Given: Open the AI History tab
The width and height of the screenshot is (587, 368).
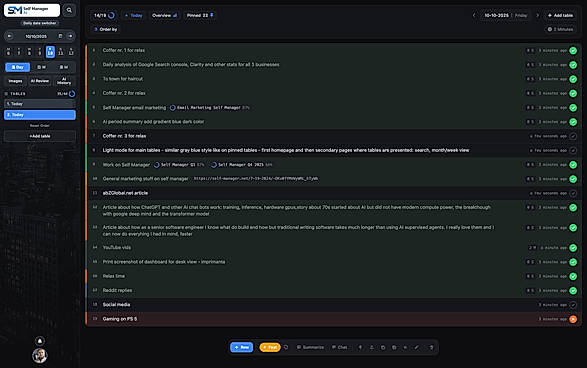Looking at the screenshot, I should tap(64, 81).
